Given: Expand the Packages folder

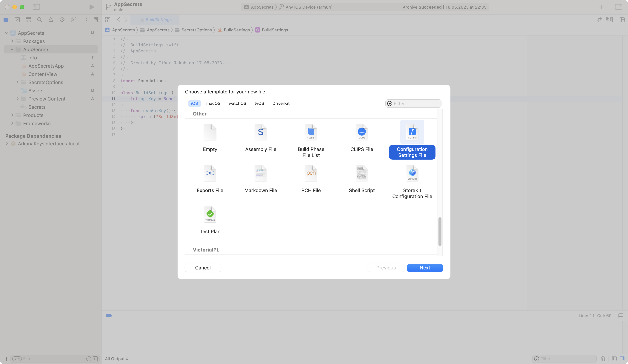Looking at the screenshot, I should (x=12, y=41).
